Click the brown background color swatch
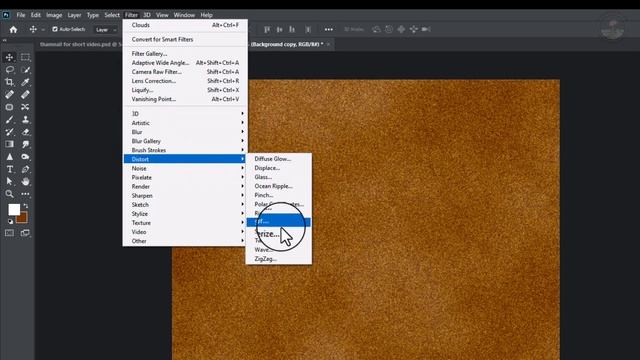Screen dimensions: 640x360 pyautogui.click(x=23, y=219)
